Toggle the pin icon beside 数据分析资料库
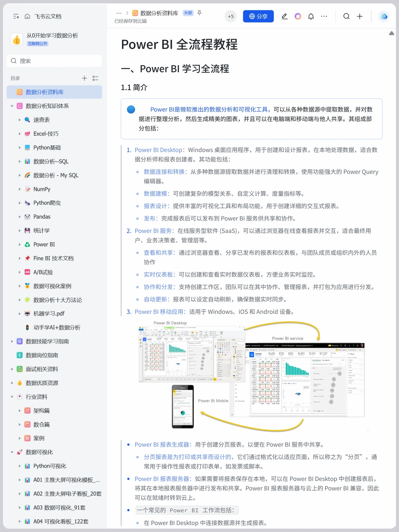The image size is (399, 532). [199, 13]
